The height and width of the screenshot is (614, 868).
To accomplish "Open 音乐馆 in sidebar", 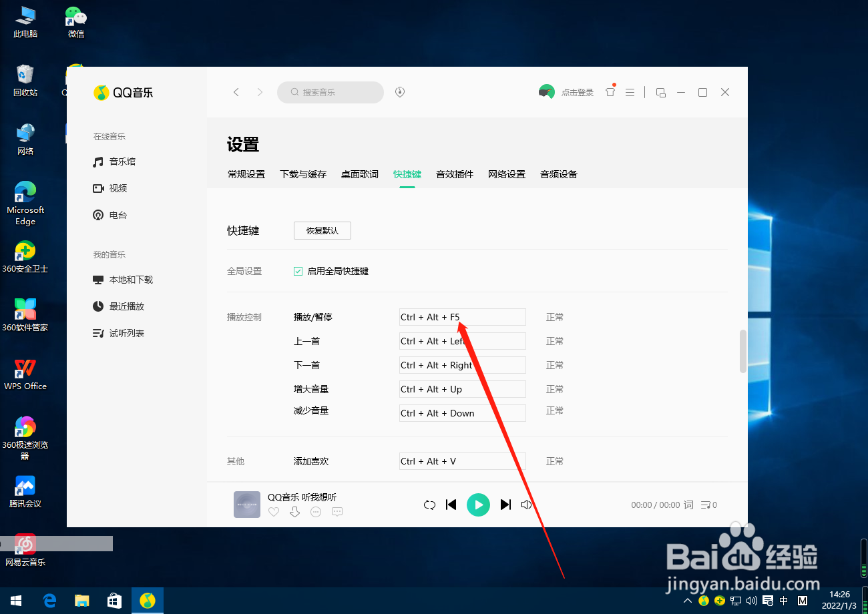I will (x=114, y=162).
